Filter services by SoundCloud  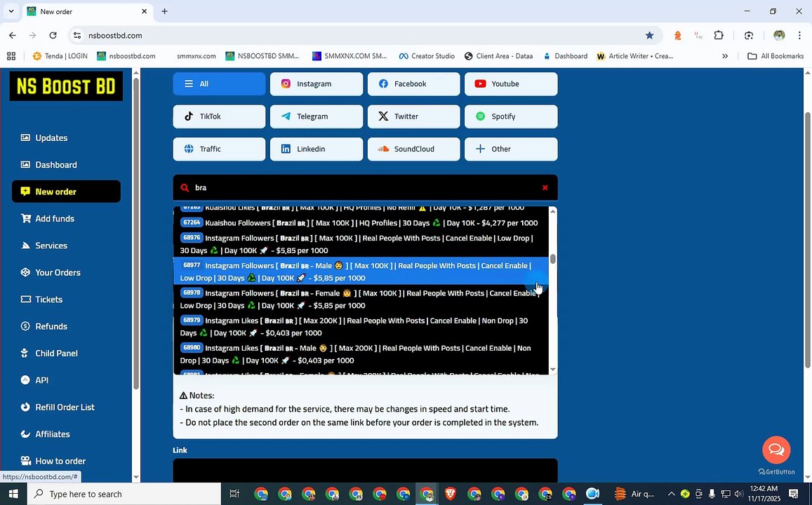tap(414, 149)
